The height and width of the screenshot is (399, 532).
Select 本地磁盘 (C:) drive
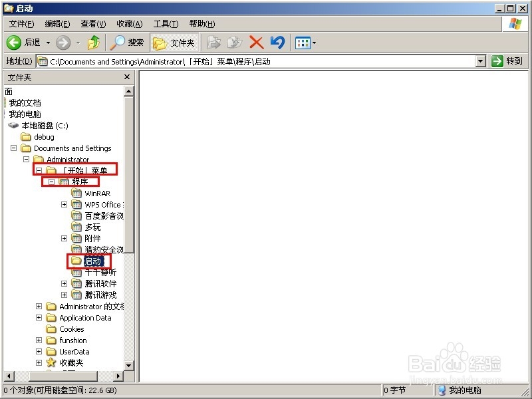tap(45, 126)
